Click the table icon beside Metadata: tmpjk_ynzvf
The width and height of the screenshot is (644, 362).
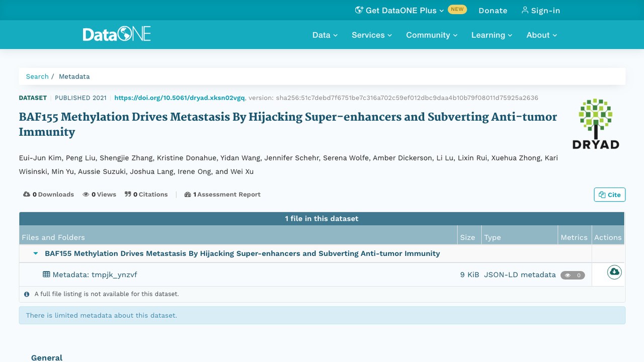pos(46,275)
